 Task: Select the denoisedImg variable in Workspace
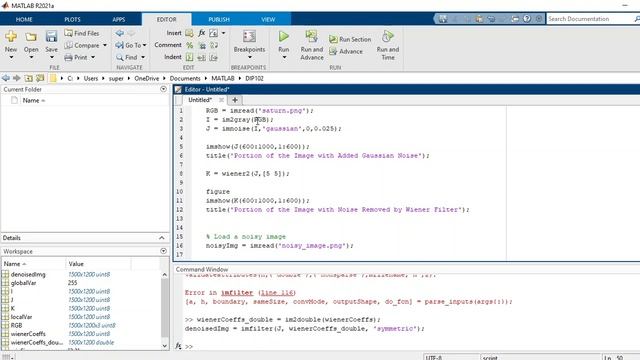pyautogui.click(x=28, y=274)
